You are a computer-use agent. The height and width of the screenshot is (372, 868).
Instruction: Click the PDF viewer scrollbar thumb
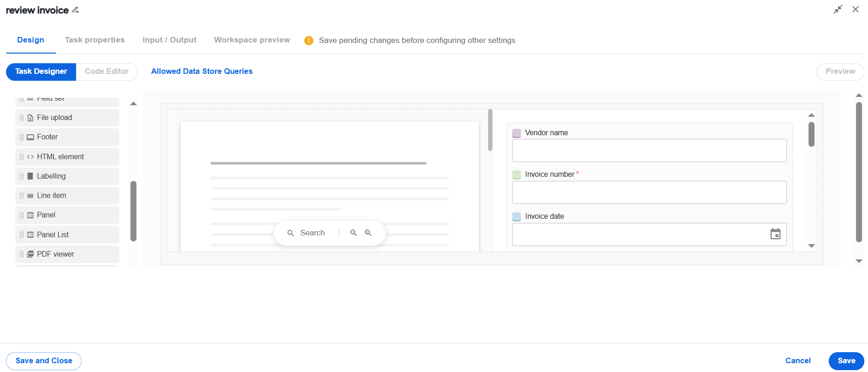pyautogui.click(x=490, y=130)
